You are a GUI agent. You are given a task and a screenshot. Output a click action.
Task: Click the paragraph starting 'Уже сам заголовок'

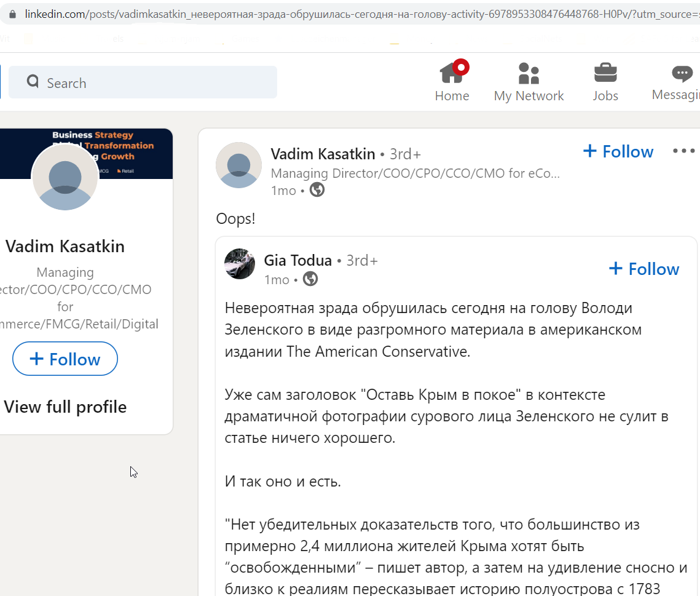(x=446, y=416)
